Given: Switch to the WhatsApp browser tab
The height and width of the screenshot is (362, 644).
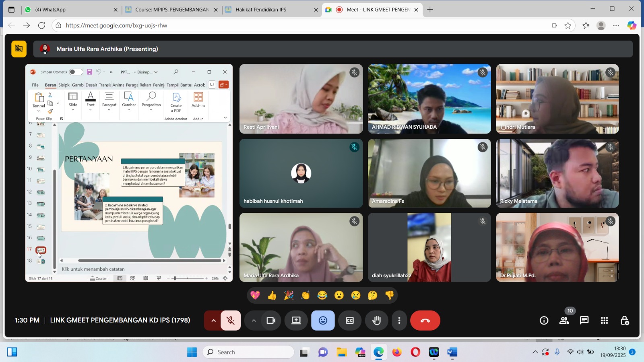Looking at the screenshot, I should click(68, 10).
